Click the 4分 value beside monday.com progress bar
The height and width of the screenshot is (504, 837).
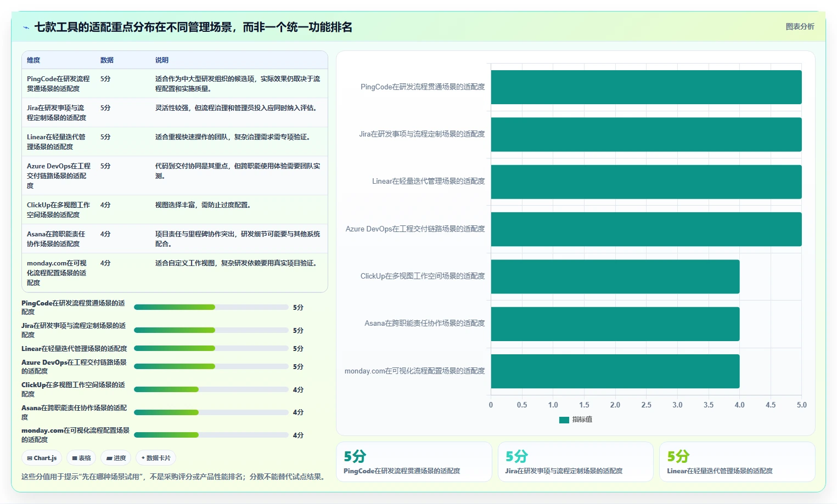click(x=298, y=435)
